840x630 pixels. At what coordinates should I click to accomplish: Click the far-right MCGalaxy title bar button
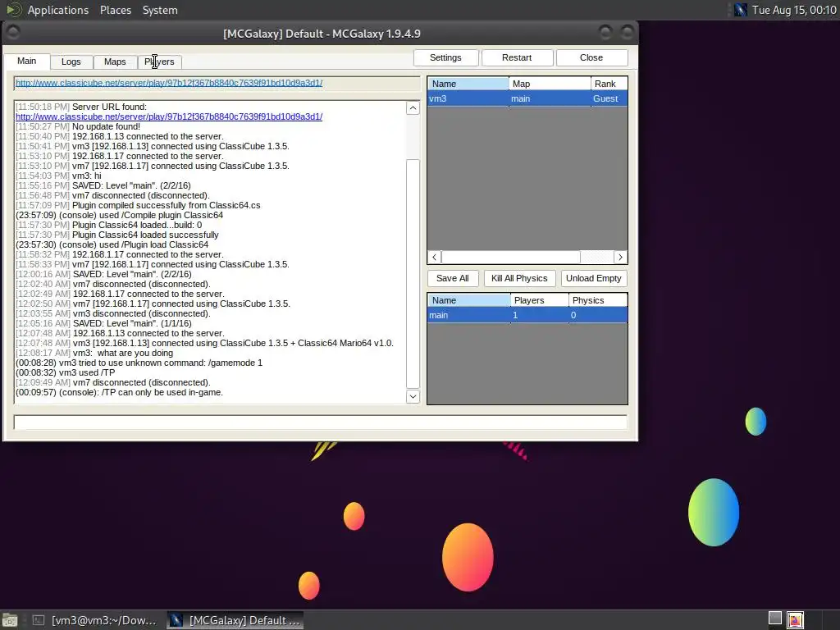tap(627, 33)
